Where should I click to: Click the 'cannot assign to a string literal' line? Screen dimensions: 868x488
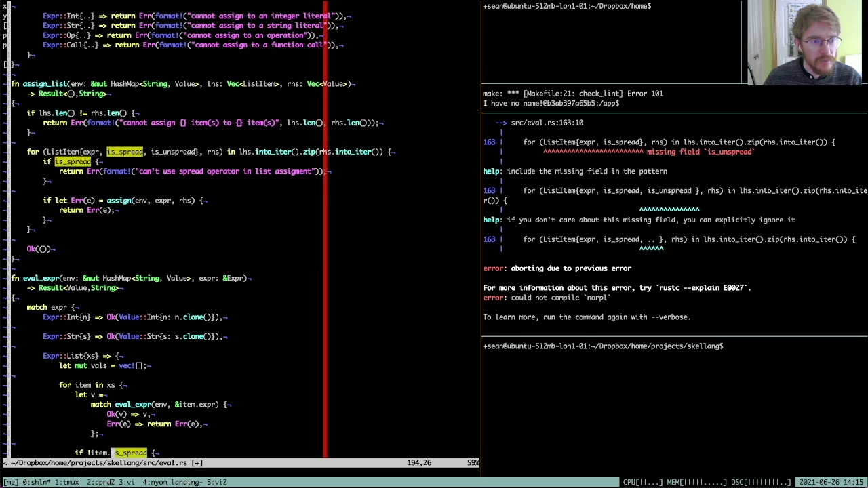click(x=193, y=26)
